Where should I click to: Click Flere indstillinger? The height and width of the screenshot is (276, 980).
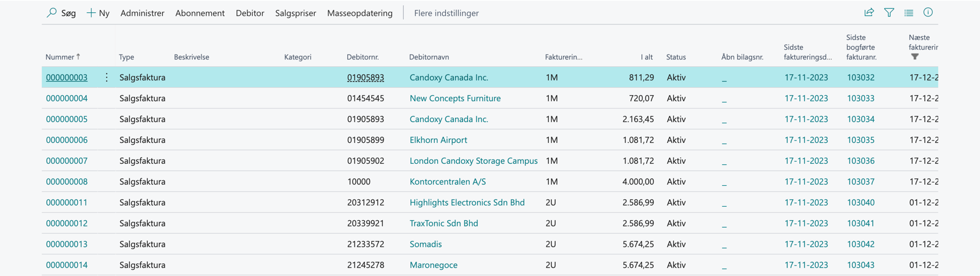[446, 13]
